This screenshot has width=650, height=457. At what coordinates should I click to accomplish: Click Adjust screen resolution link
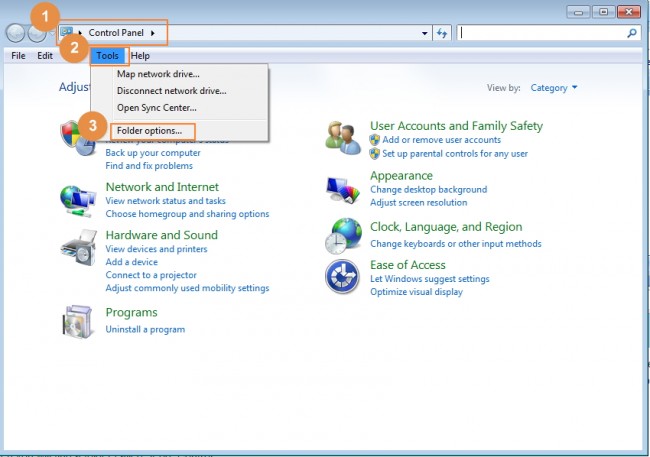click(419, 203)
